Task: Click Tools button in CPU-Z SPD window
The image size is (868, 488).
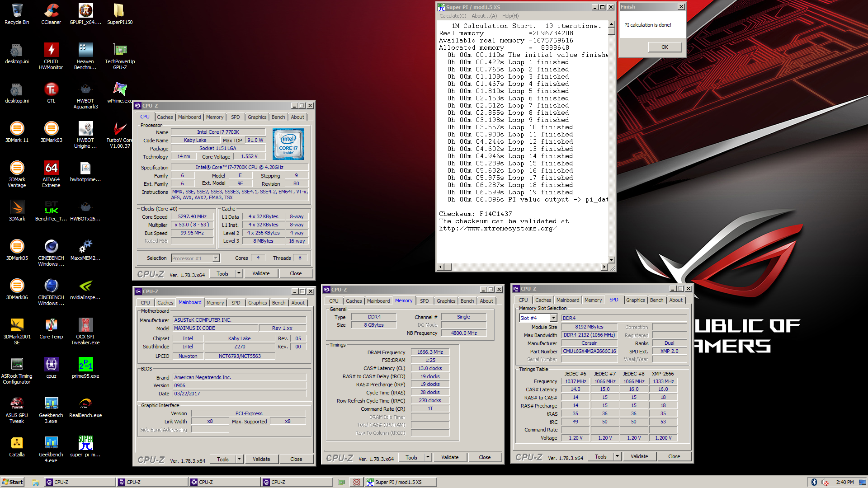Action: (x=601, y=456)
